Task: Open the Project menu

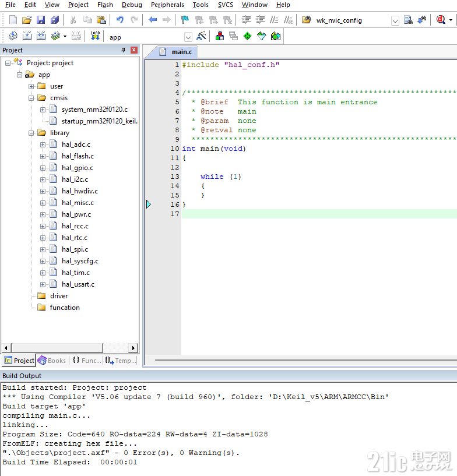Action: coord(78,5)
